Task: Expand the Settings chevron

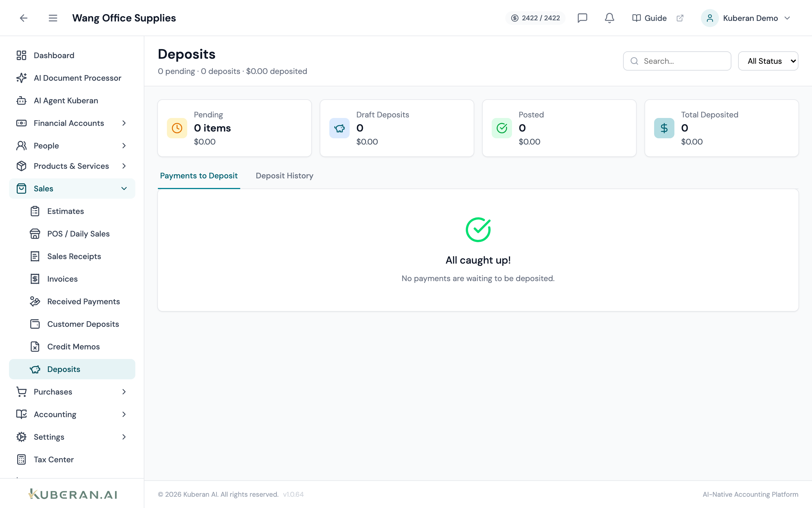Action: tap(124, 437)
